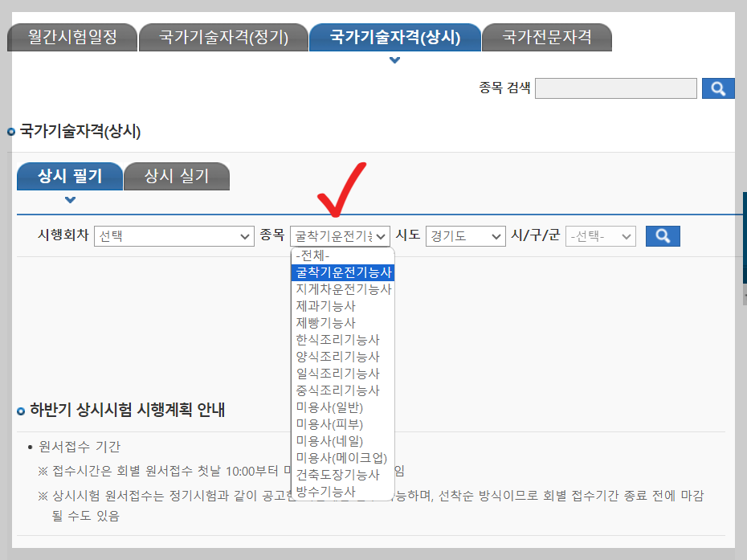The width and height of the screenshot is (747, 560).
Task: Open the 국가전문자격 tab
Action: tap(547, 36)
